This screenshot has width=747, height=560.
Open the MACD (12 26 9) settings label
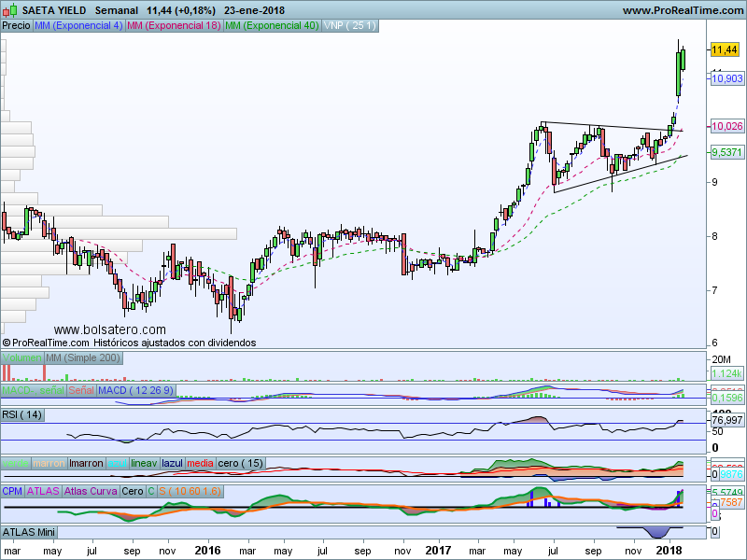pos(137,388)
